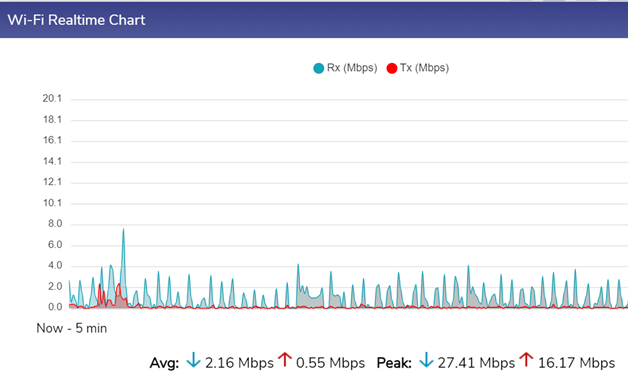Click the red Avg upload arrow icon

[285, 359]
